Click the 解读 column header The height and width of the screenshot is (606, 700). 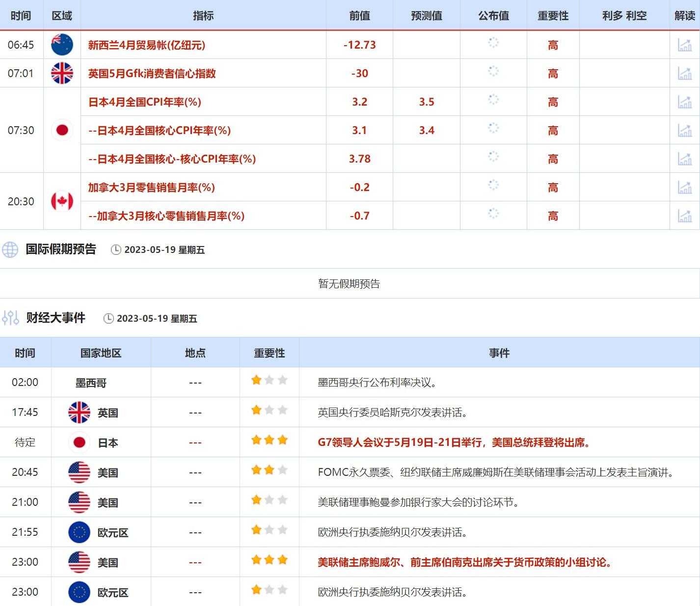point(684,16)
